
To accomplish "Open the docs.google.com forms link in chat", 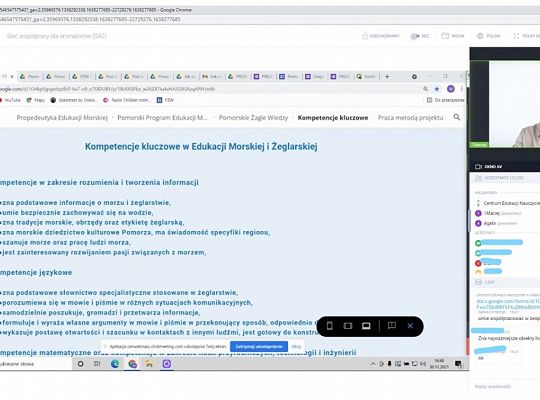I will tap(508, 304).
